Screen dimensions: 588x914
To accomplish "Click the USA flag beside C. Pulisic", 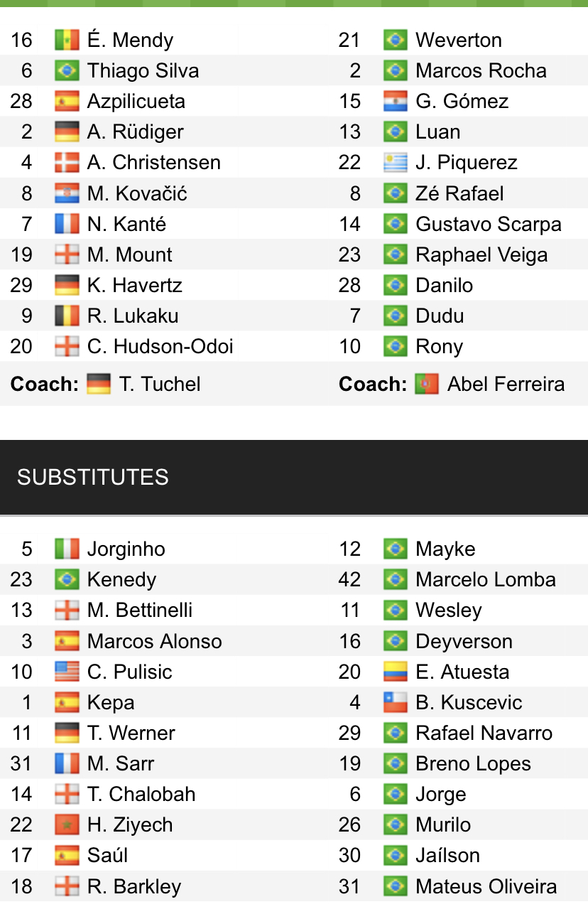I will (x=67, y=672).
